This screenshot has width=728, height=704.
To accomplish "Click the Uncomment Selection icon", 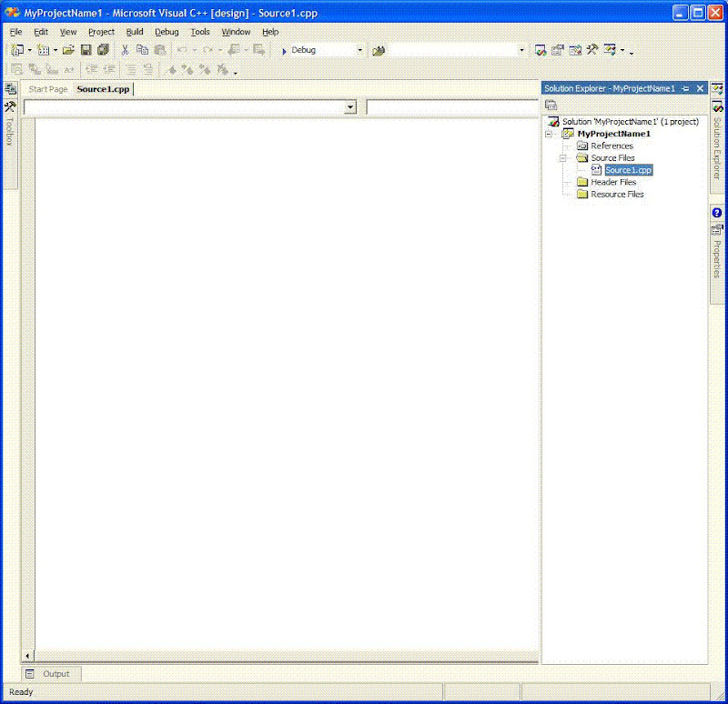I will click(x=148, y=70).
